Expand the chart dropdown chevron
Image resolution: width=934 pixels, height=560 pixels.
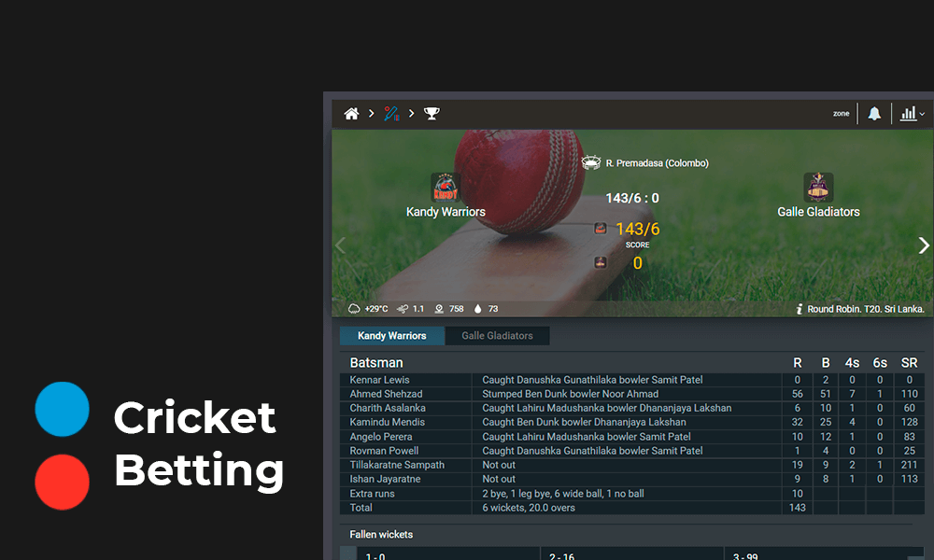[x=922, y=113]
